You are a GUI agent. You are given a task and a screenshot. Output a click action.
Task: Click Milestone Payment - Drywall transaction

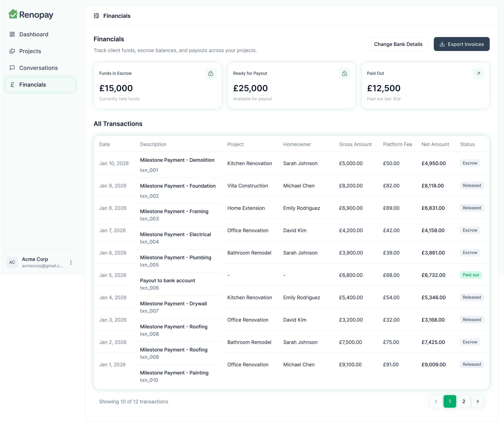174,304
